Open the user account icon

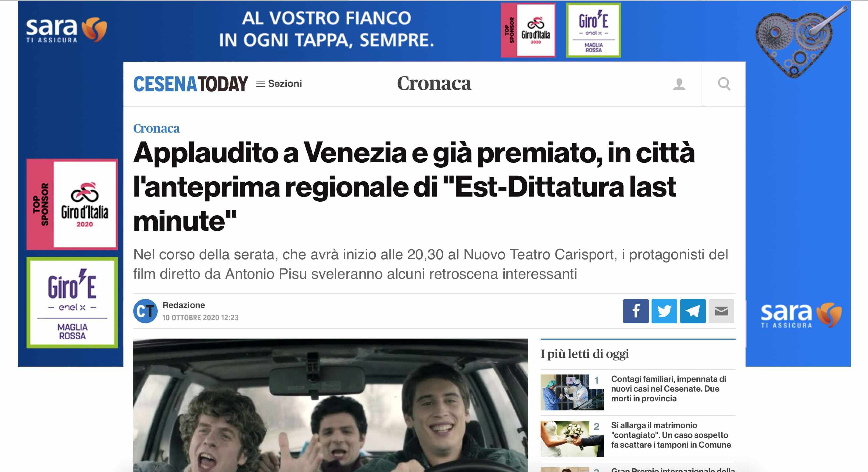click(x=679, y=84)
